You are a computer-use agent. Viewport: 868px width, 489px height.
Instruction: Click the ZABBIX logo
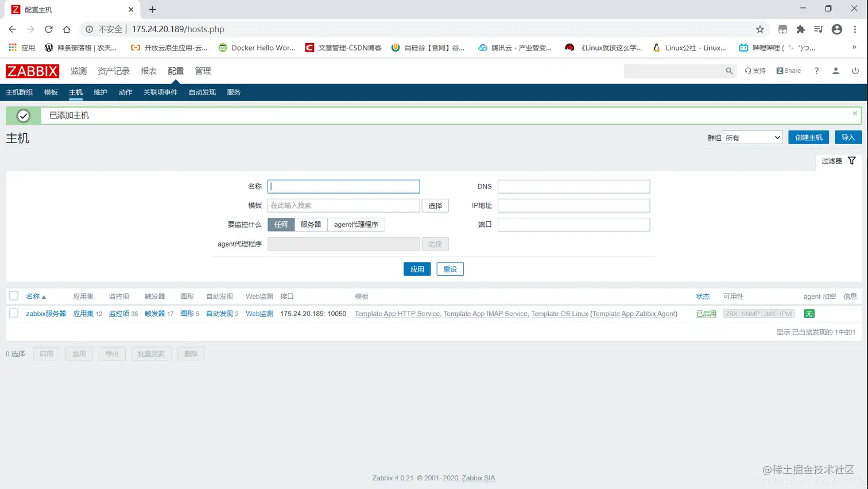pyautogui.click(x=32, y=71)
